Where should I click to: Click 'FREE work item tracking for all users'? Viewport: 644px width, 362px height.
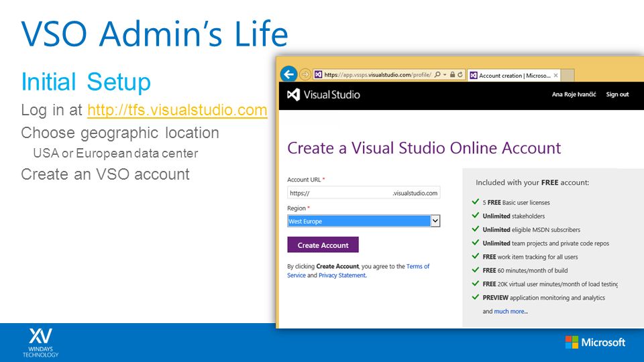click(530, 257)
